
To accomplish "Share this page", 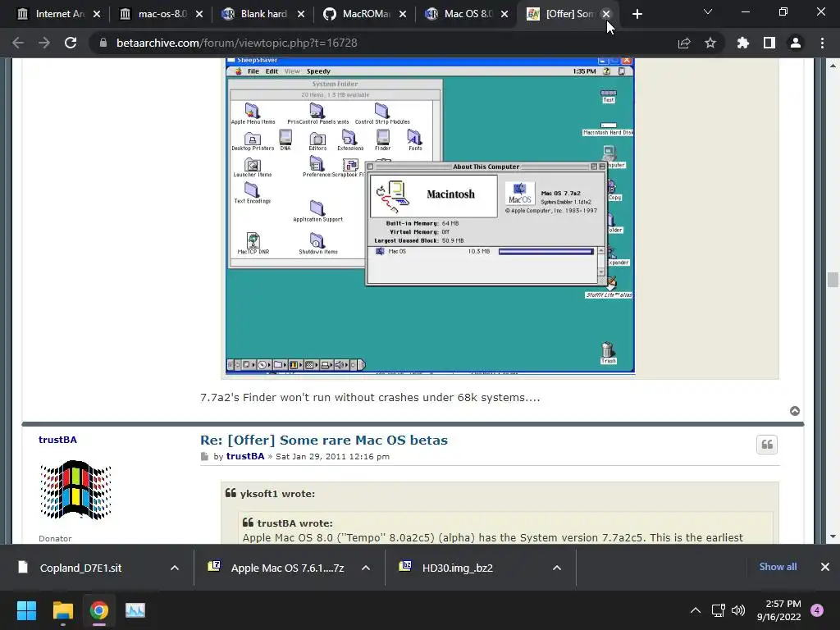I will [684, 43].
